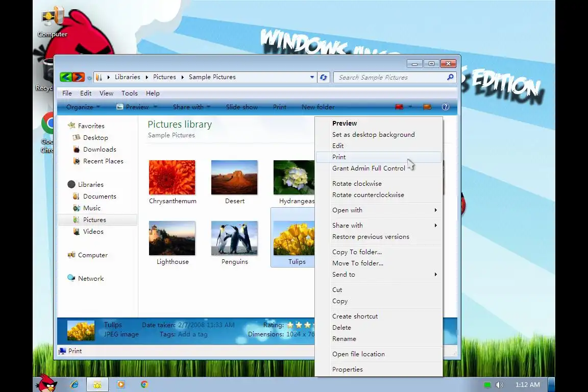Viewport: 588px width, 392px height.
Task: Select Favorites in navigation pane
Action: coord(91,126)
